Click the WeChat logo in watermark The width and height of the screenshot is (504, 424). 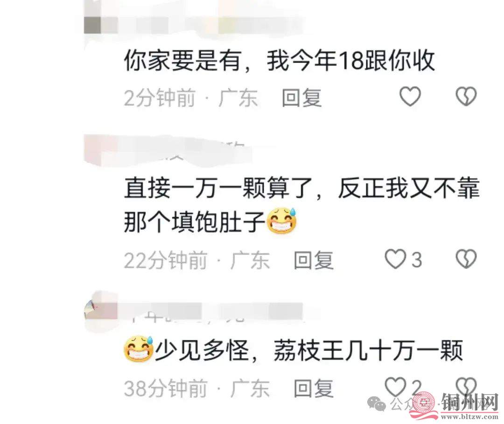point(377,404)
